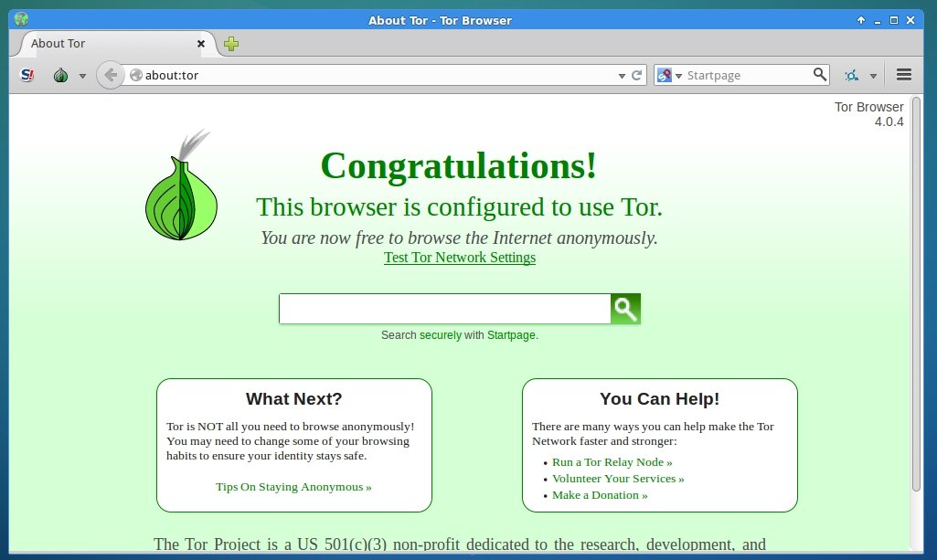Click the toolbar search magnifier icon
This screenshot has height=560, width=937.
pyautogui.click(x=820, y=75)
